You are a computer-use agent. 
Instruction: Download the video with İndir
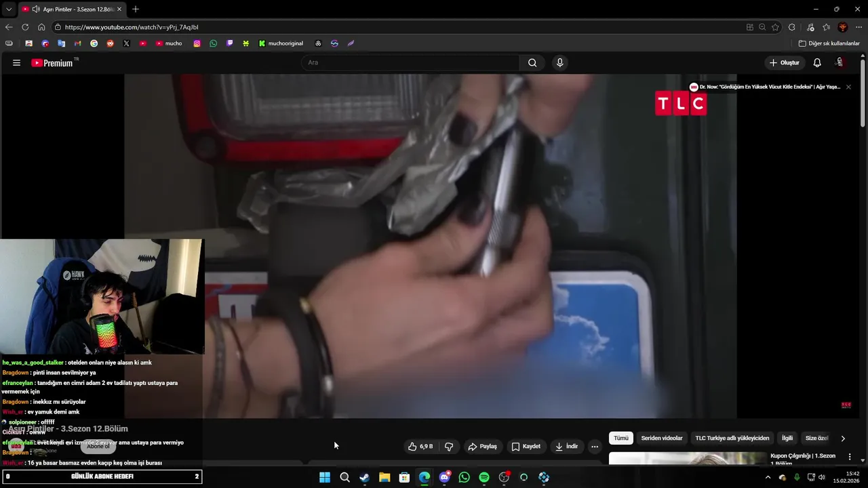click(x=566, y=447)
